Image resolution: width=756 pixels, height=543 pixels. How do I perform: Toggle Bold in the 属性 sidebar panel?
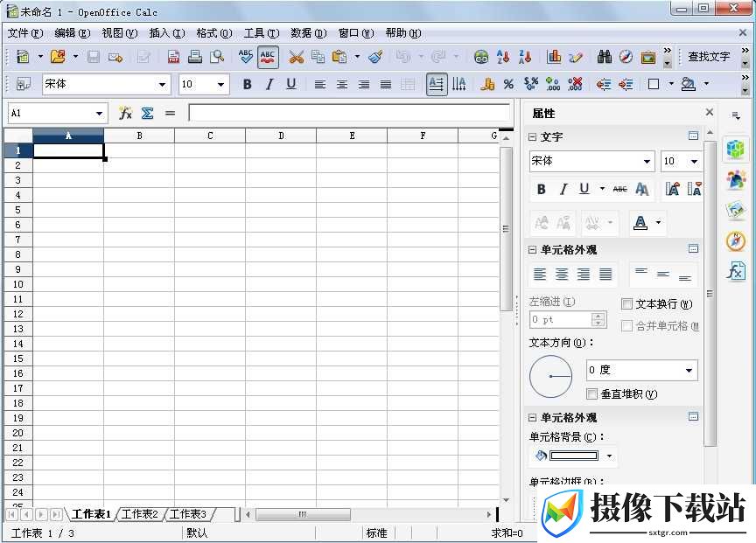tap(541, 190)
